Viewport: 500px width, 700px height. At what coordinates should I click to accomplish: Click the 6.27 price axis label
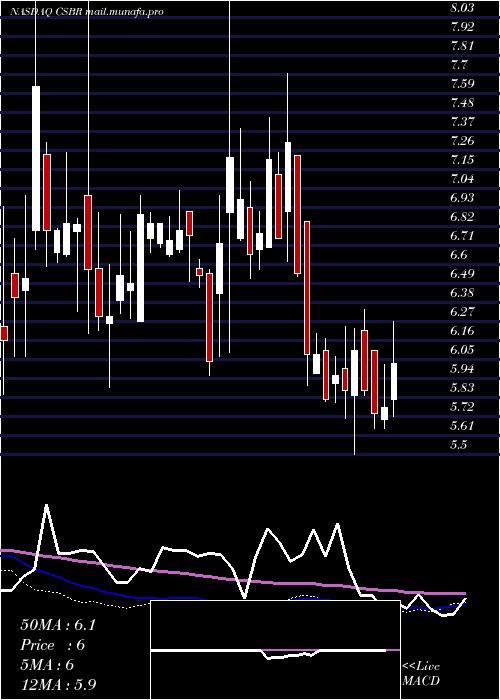click(464, 311)
